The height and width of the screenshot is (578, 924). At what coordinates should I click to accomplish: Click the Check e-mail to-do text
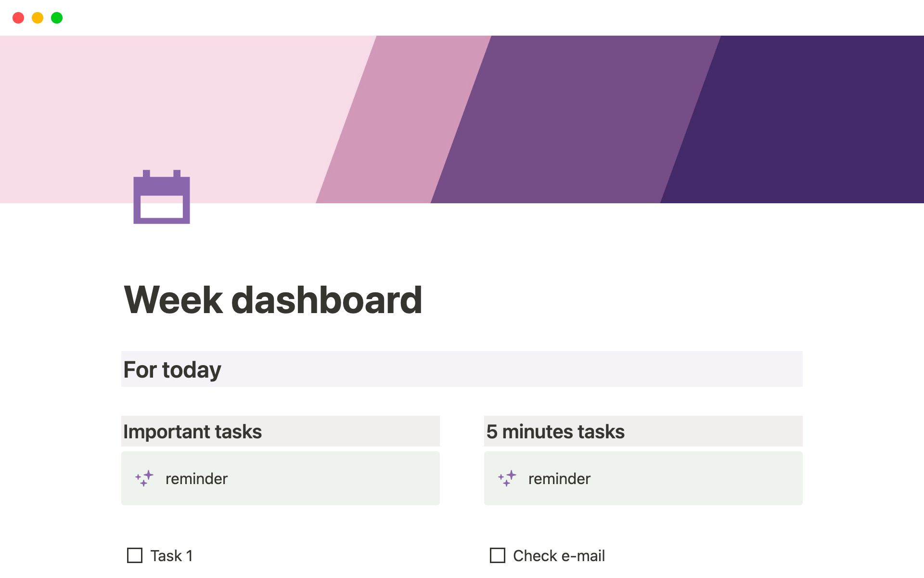tap(559, 556)
